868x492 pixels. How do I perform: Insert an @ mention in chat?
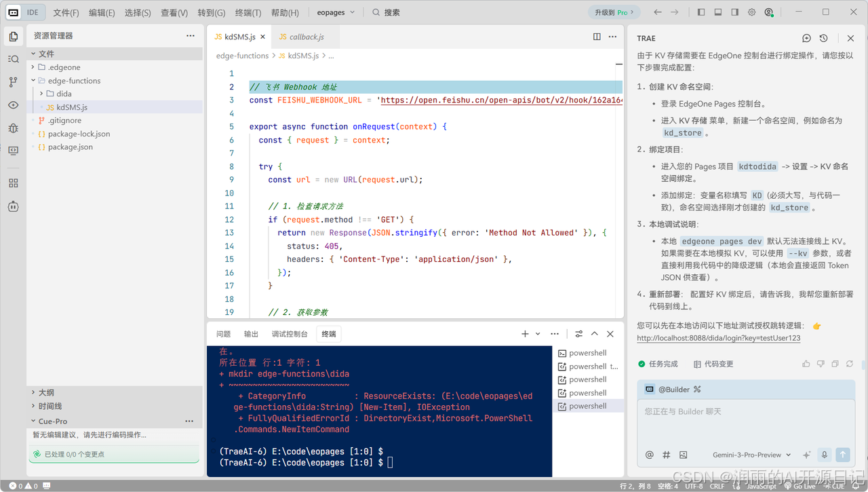(x=650, y=455)
